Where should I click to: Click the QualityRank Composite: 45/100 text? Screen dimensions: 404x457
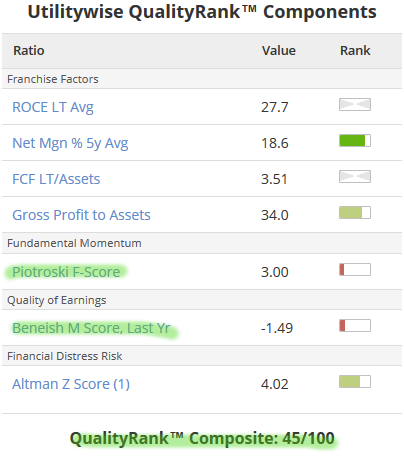202,438
